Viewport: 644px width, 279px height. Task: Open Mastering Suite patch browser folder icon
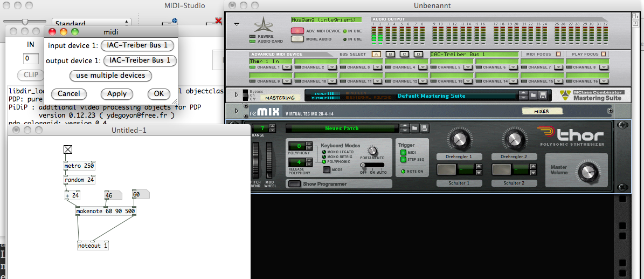(533, 96)
